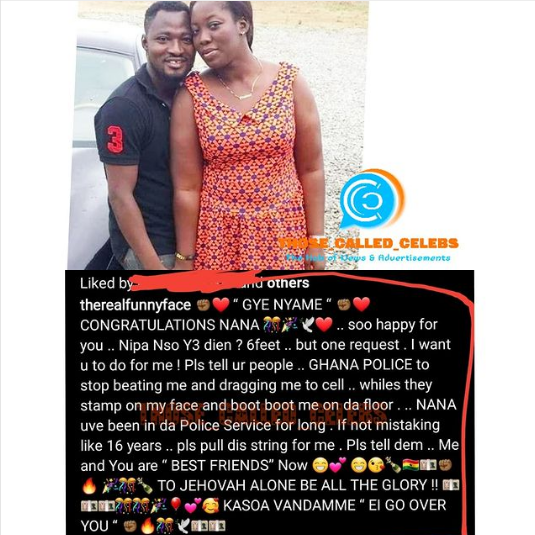Select the GYE NYAME quoted text
This screenshot has height=535, width=535.
[x=281, y=304]
